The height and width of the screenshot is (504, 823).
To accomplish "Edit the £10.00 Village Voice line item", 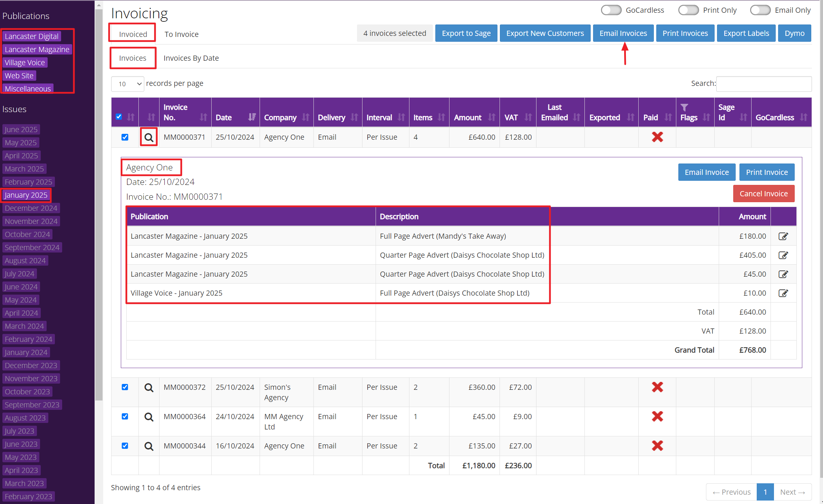I will (x=783, y=293).
